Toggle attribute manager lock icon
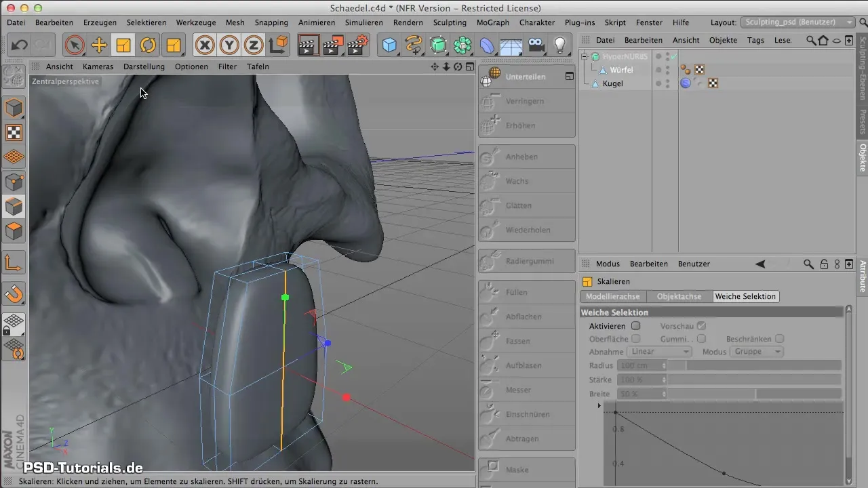868x488 pixels. (824, 264)
